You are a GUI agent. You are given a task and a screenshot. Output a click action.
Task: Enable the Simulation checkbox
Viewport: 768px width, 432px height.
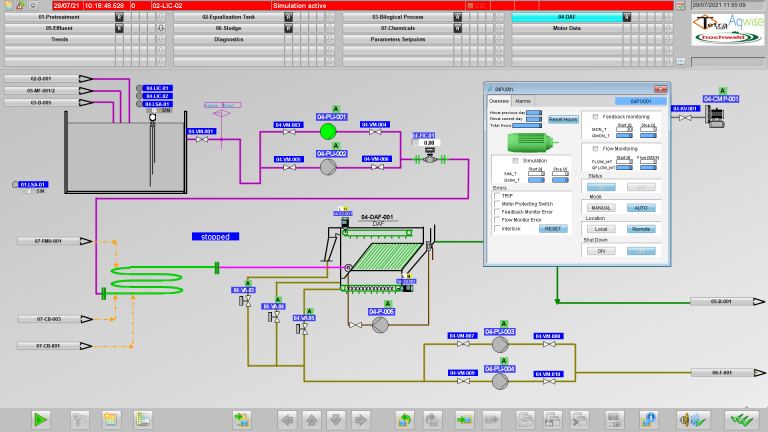(x=516, y=160)
